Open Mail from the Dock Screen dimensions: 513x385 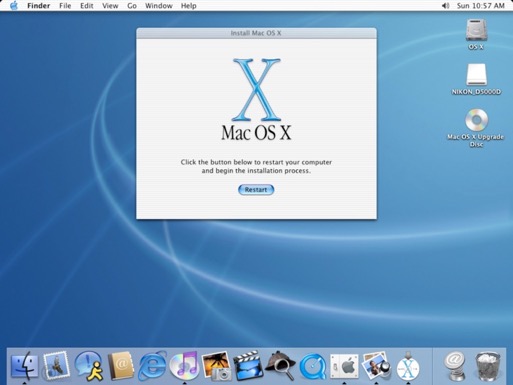(56, 366)
